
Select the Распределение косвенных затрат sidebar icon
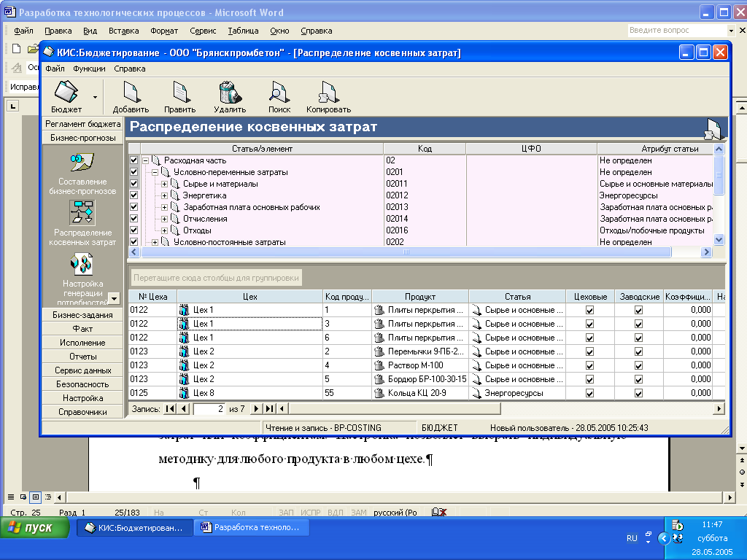coord(82,213)
